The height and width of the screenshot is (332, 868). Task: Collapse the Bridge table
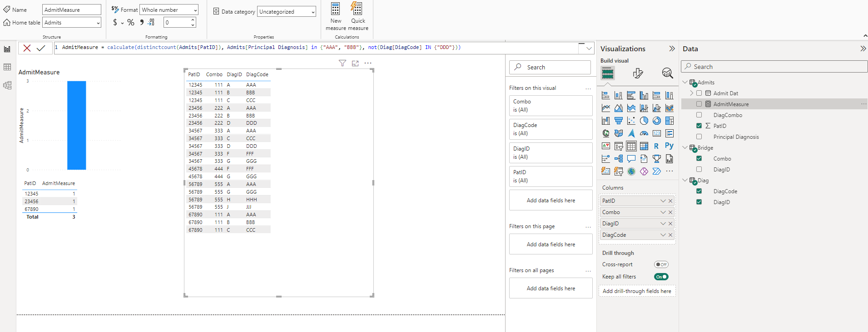point(685,147)
